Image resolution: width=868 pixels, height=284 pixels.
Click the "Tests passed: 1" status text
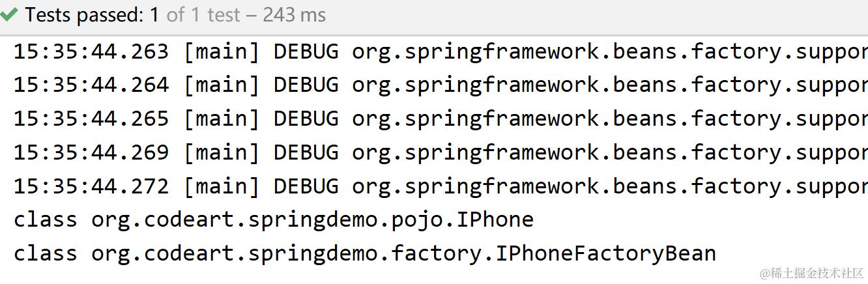pyautogui.click(x=92, y=15)
